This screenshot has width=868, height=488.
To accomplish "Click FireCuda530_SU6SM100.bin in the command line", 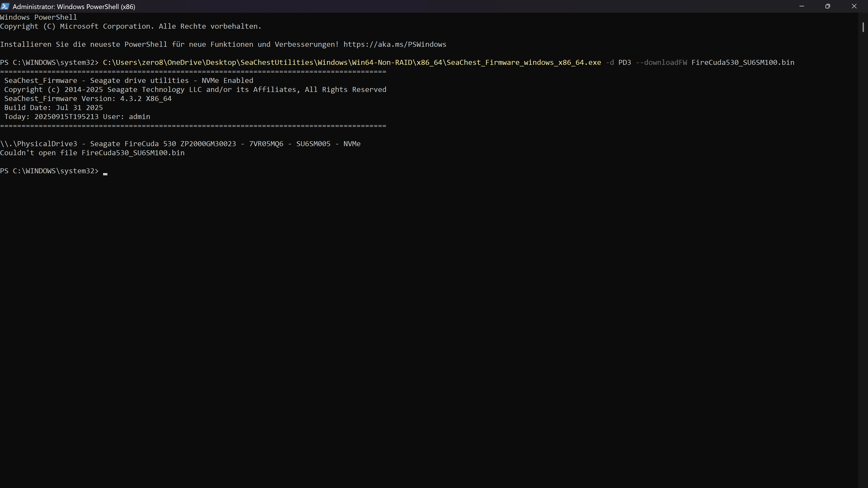I will coord(743,63).
